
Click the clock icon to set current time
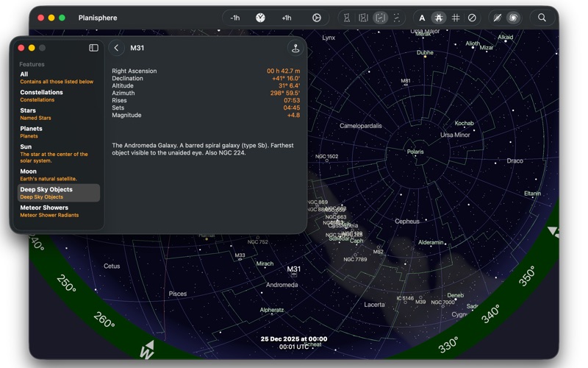260,18
